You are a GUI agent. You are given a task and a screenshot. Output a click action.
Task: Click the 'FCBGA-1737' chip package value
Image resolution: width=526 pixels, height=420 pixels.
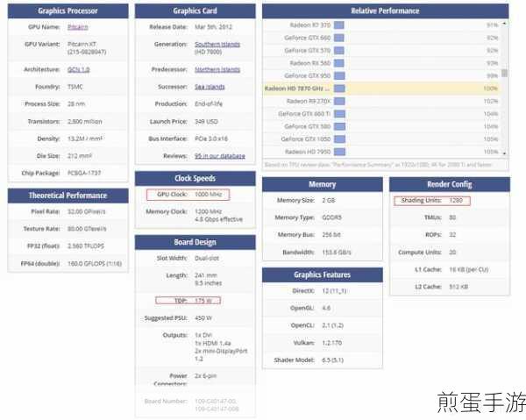pos(84,173)
